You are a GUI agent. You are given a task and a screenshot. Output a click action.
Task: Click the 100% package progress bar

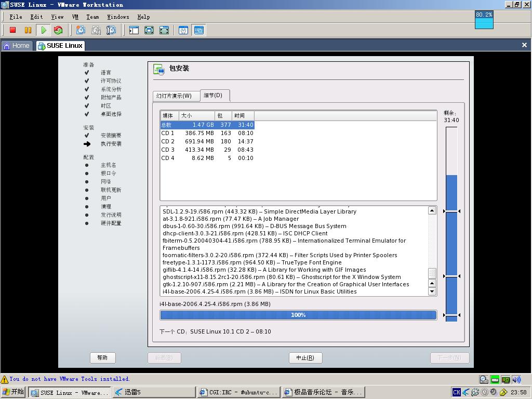coord(298,315)
